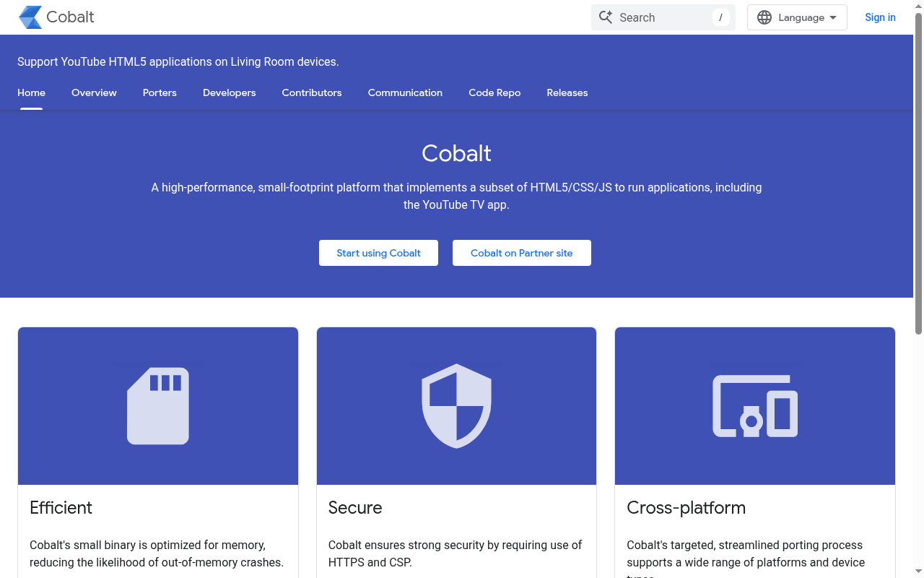The height and width of the screenshot is (578, 924).
Task: Go to the Developers tab
Action: point(230,92)
